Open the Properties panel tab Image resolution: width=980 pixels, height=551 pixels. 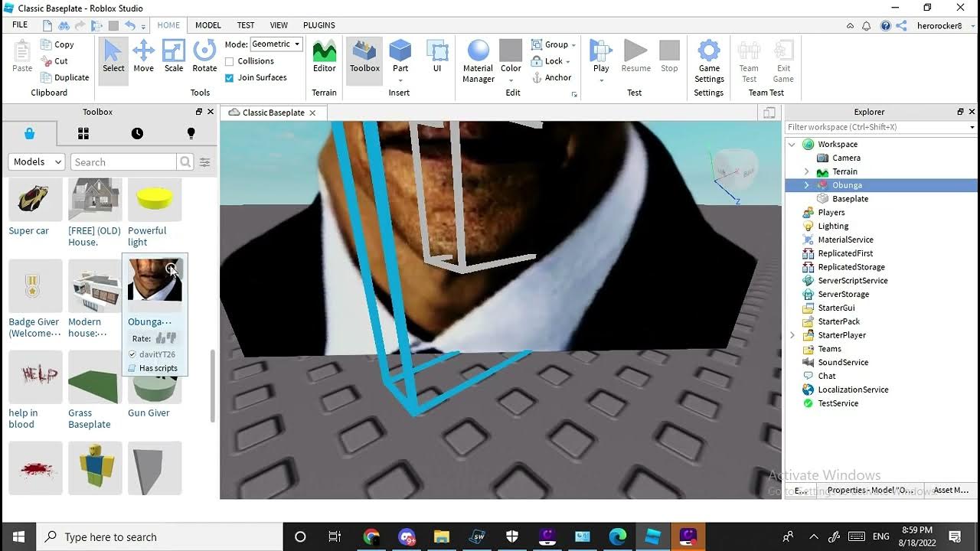click(x=870, y=491)
